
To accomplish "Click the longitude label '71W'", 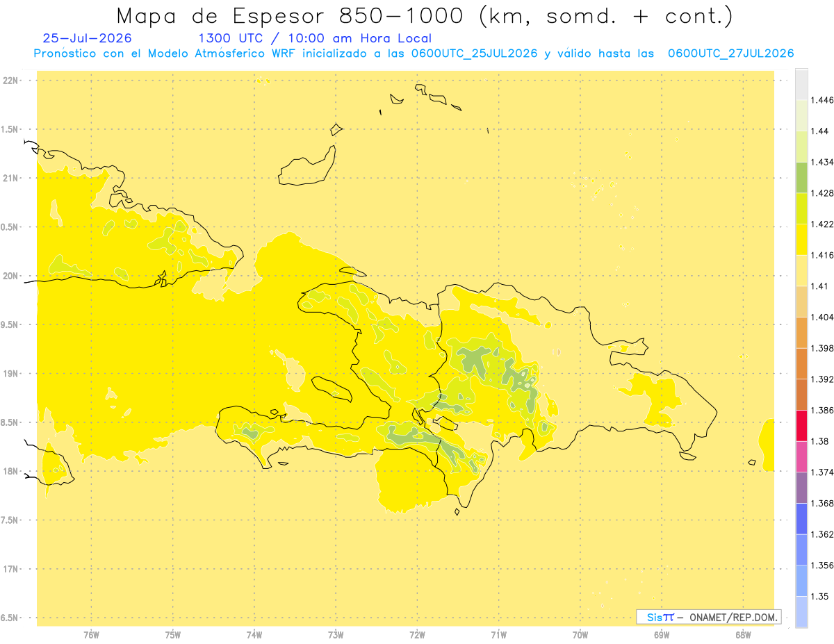I will click(x=498, y=635).
